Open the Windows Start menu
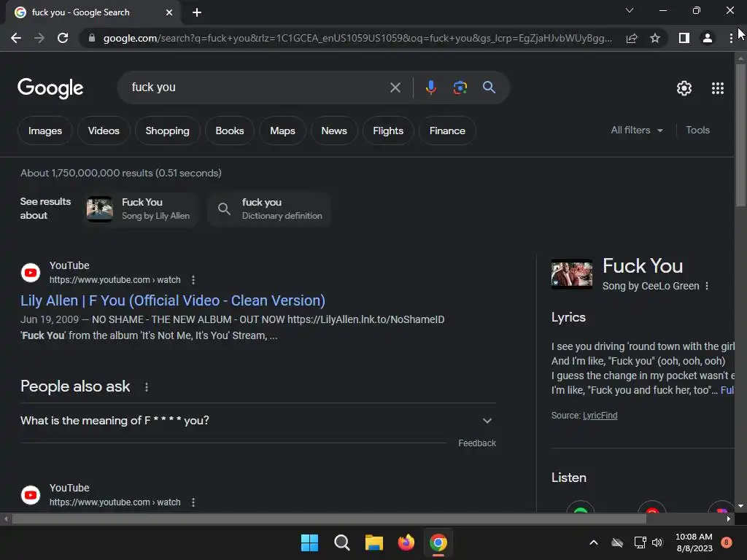 point(309,542)
